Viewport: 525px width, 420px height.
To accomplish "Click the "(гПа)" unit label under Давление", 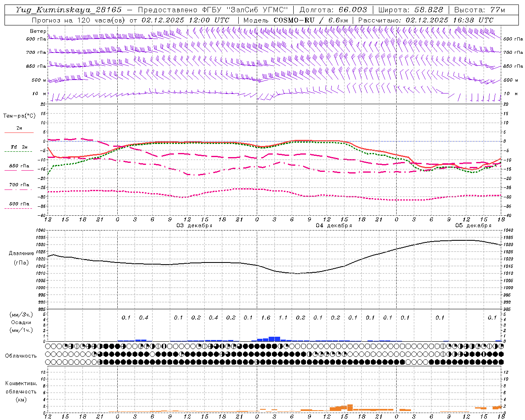I will pos(21,262).
